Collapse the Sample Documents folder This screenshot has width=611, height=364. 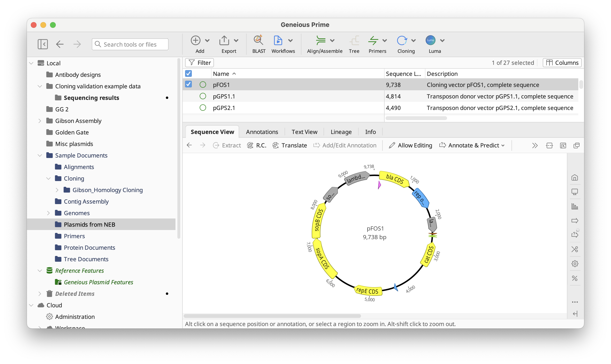click(40, 155)
